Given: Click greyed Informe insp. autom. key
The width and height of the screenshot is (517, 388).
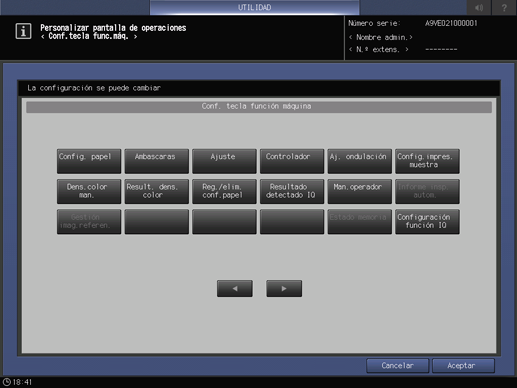Looking at the screenshot, I should [427, 191].
